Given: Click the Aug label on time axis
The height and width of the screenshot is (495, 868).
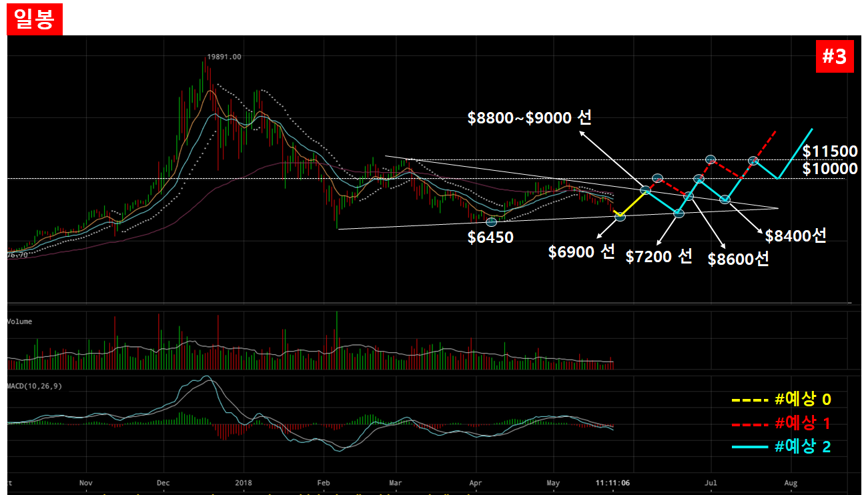Looking at the screenshot, I should (791, 482).
